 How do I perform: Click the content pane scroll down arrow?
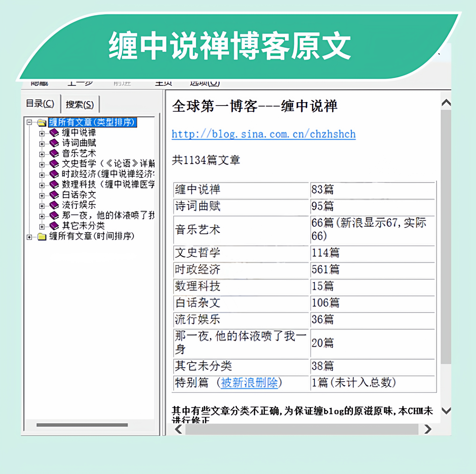click(x=446, y=411)
